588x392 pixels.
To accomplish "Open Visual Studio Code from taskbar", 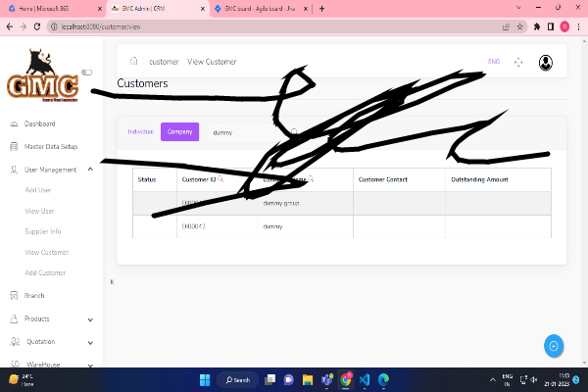I will point(364,379).
